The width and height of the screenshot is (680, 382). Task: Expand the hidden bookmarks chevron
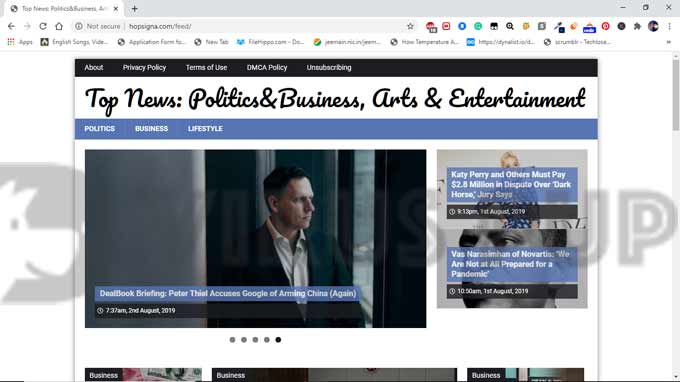click(668, 42)
